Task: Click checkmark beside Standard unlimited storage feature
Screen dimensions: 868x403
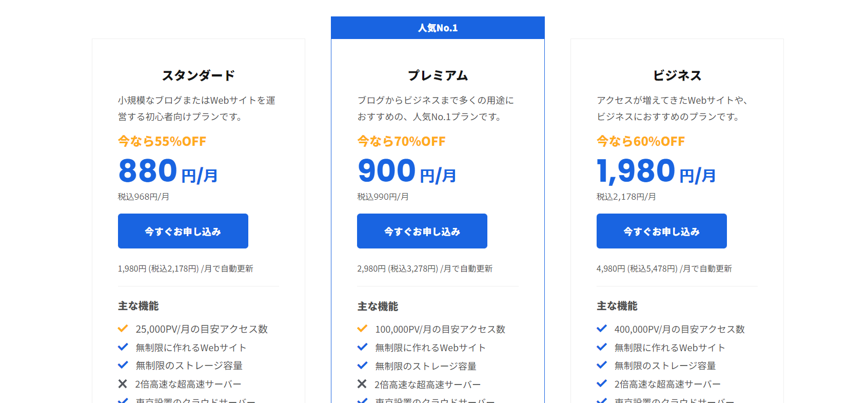Action: (x=123, y=365)
